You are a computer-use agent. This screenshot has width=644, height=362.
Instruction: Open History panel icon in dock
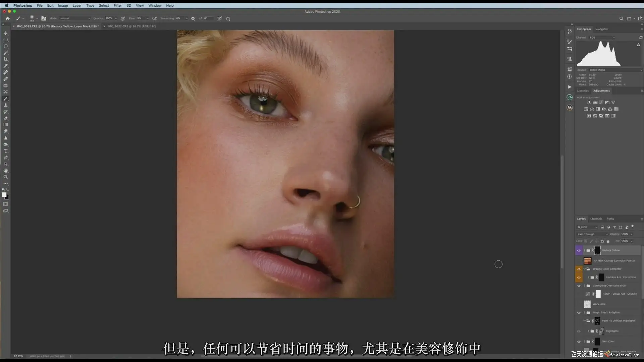570,32
